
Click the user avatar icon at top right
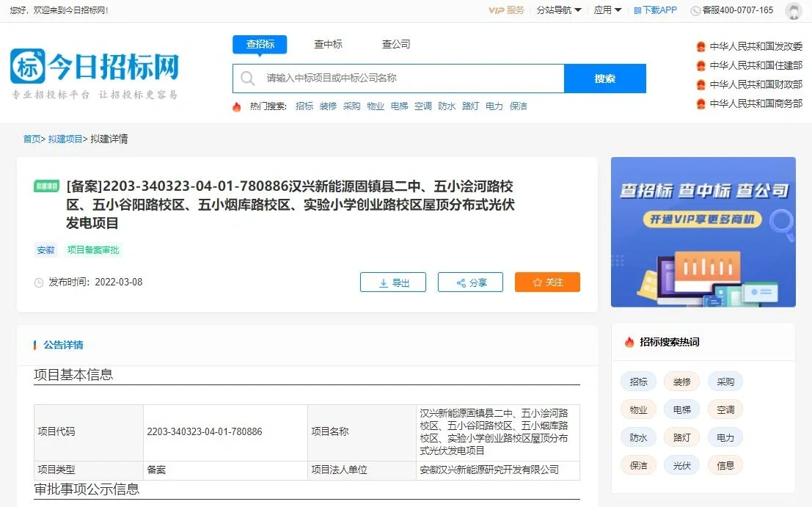tap(793, 12)
